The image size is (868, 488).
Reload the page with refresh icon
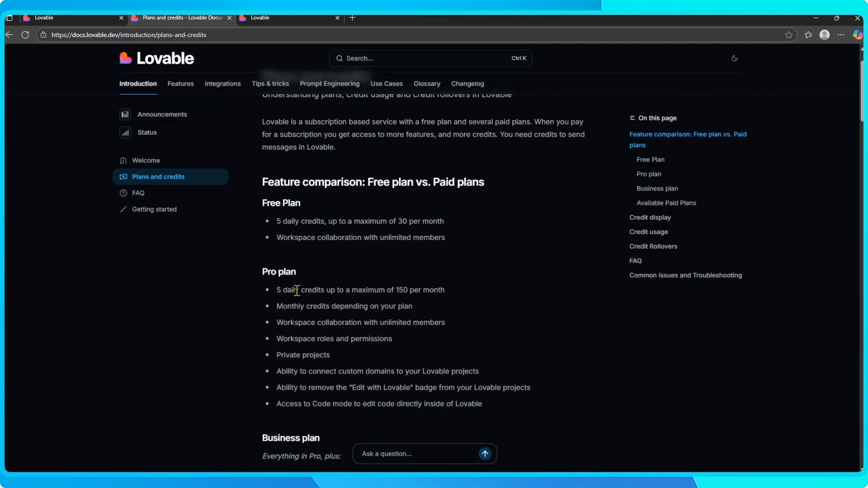pos(25,35)
